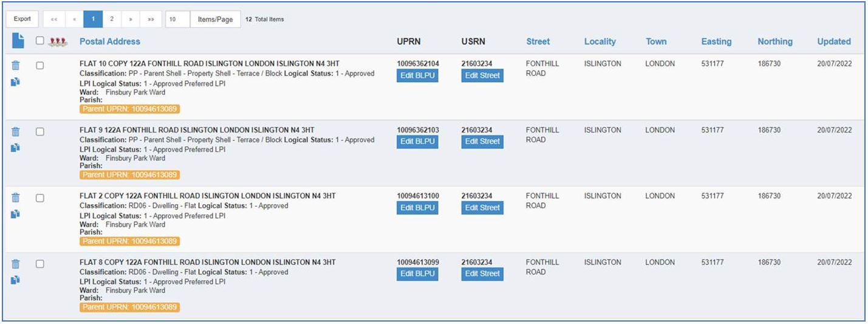
Task: Click the Export button
Action: [x=22, y=19]
